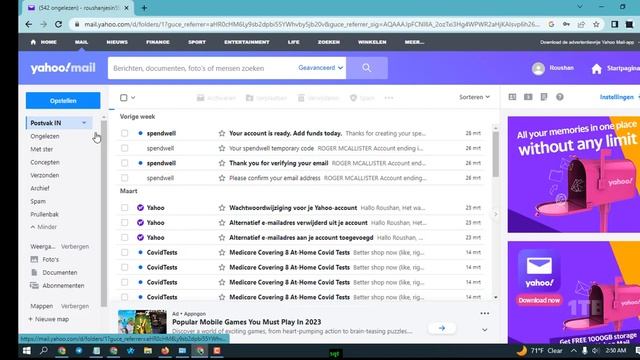Click the Yahoo Mail logo
The image size is (640, 360).
pos(63,68)
